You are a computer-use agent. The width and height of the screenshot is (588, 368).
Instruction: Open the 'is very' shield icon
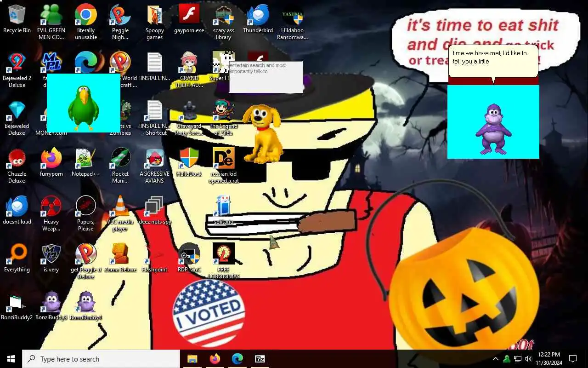click(51, 259)
